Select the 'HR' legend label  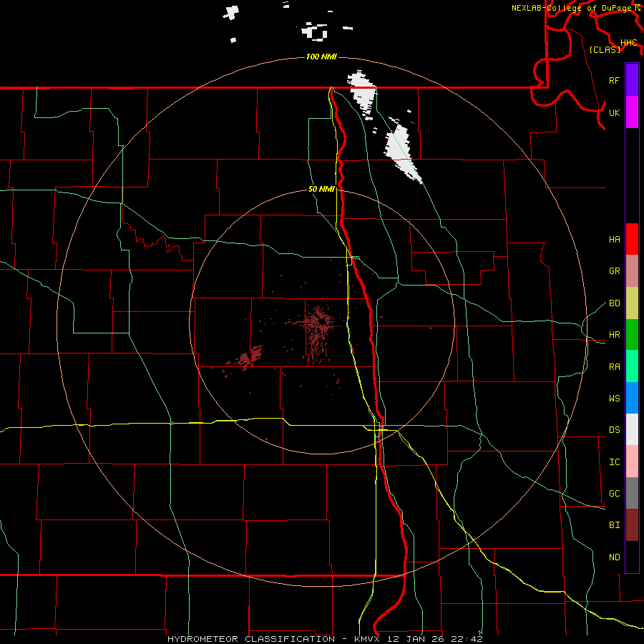[614, 335]
